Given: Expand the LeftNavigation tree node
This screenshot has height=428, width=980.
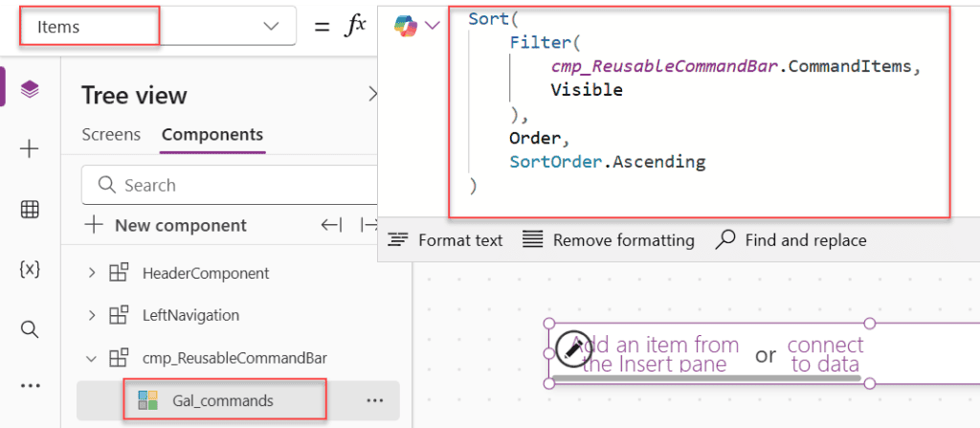Looking at the screenshot, I should pyautogui.click(x=92, y=315).
